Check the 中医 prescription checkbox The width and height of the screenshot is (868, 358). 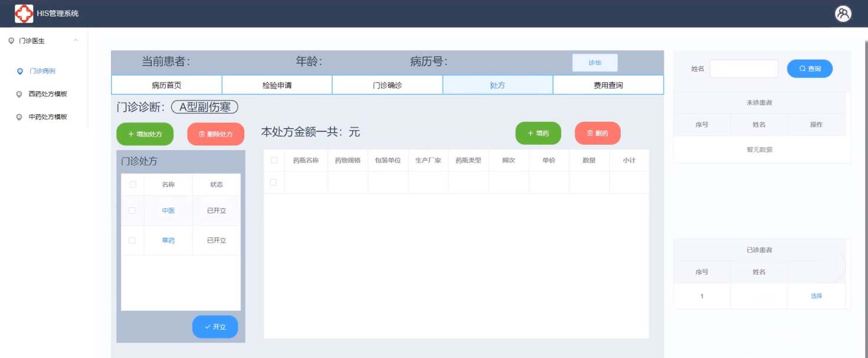[132, 210]
